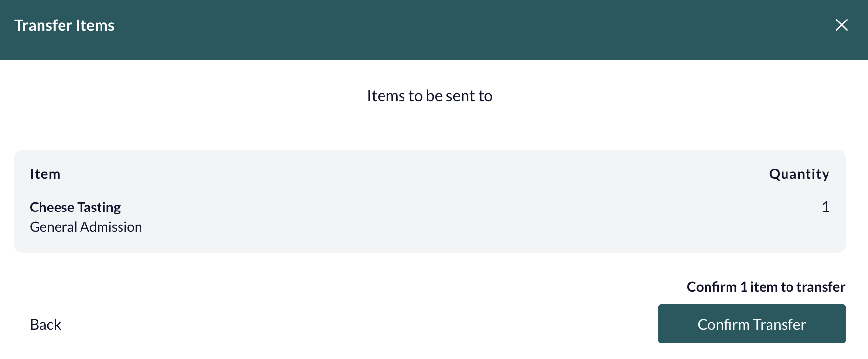Click the Cheese Tasting item name
Viewport: 868px width, 359px height.
click(x=75, y=207)
